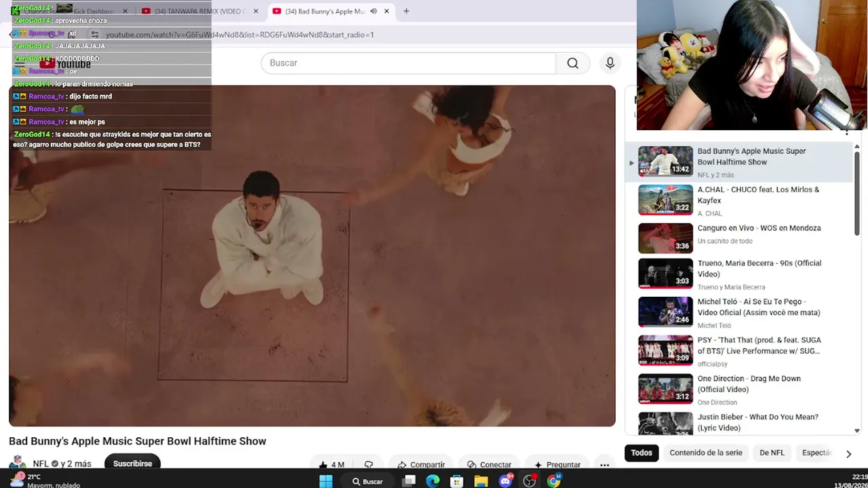Open Justin Bieber - What Do You Mean thumbnail
Viewport: 868px width, 488px height.
click(665, 423)
